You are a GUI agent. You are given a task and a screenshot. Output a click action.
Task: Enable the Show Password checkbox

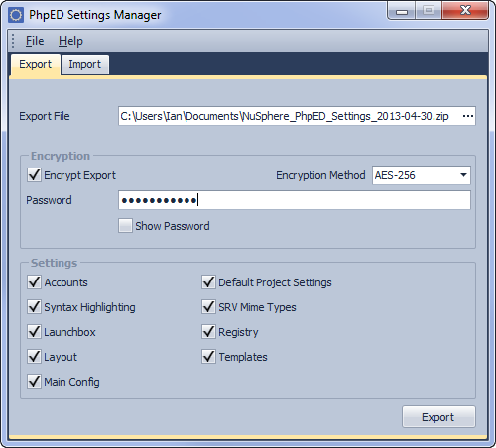coord(125,226)
